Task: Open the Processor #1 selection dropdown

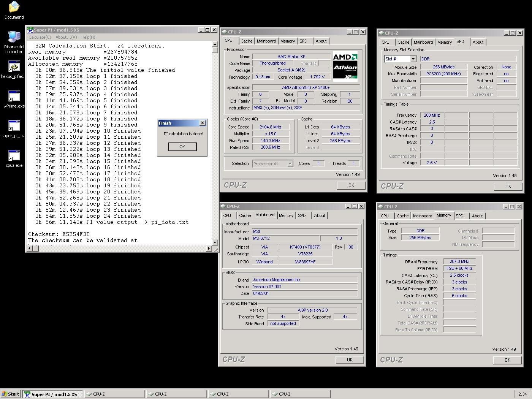Action: pyautogui.click(x=290, y=164)
